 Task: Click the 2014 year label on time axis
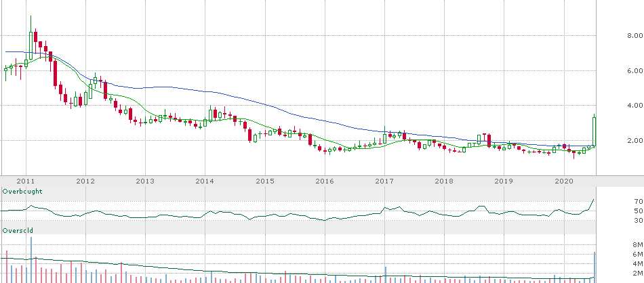[205, 181]
